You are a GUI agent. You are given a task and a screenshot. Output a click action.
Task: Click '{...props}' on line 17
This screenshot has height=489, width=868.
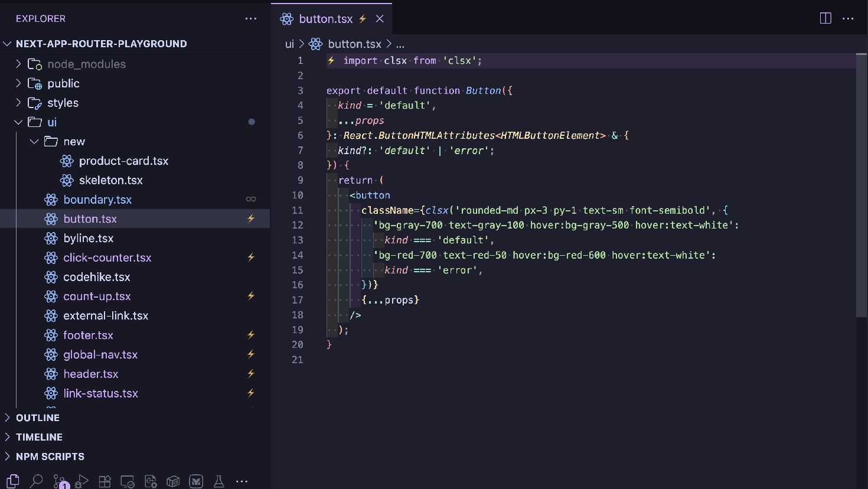[x=390, y=300]
